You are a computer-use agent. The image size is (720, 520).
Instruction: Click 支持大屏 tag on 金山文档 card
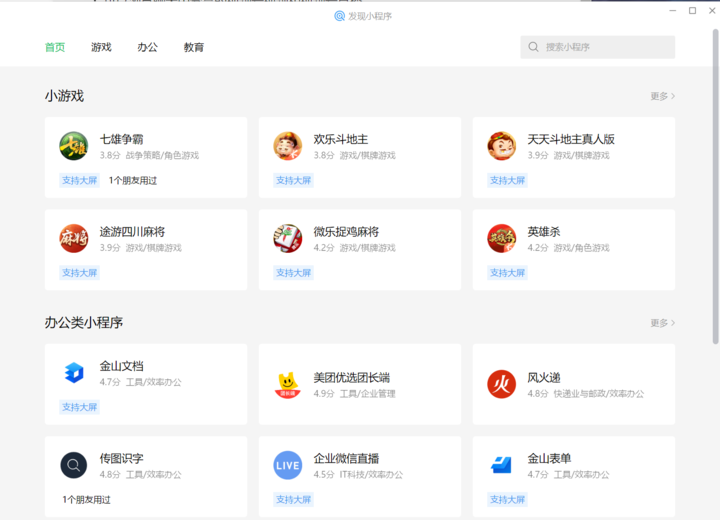click(x=79, y=407)
